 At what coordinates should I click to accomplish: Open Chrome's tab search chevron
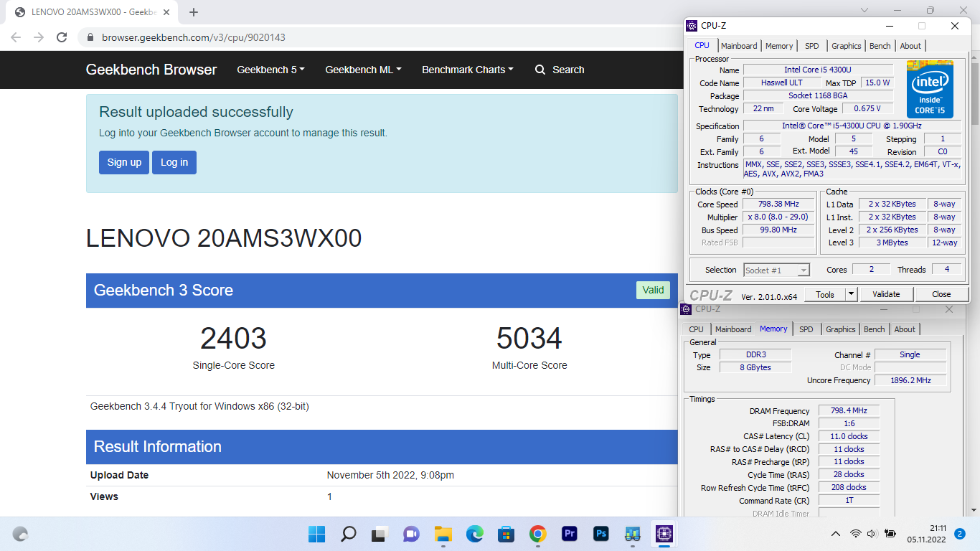click(864, 11)
